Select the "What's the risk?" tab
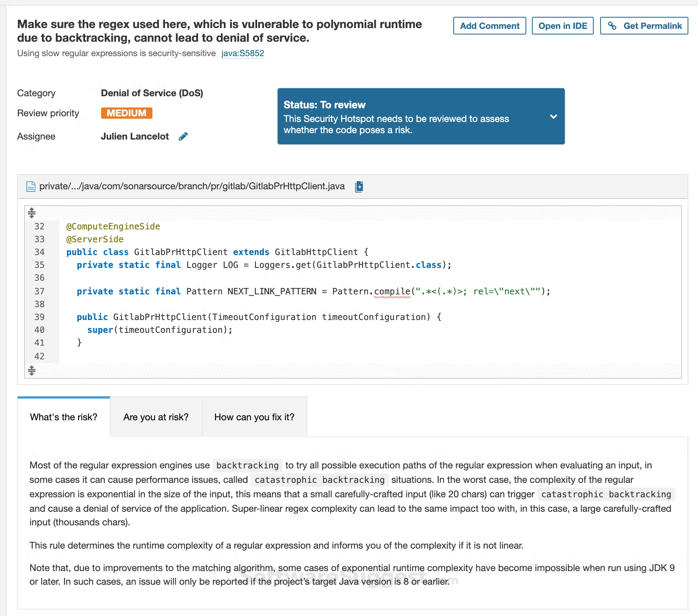 coord(63,417)
